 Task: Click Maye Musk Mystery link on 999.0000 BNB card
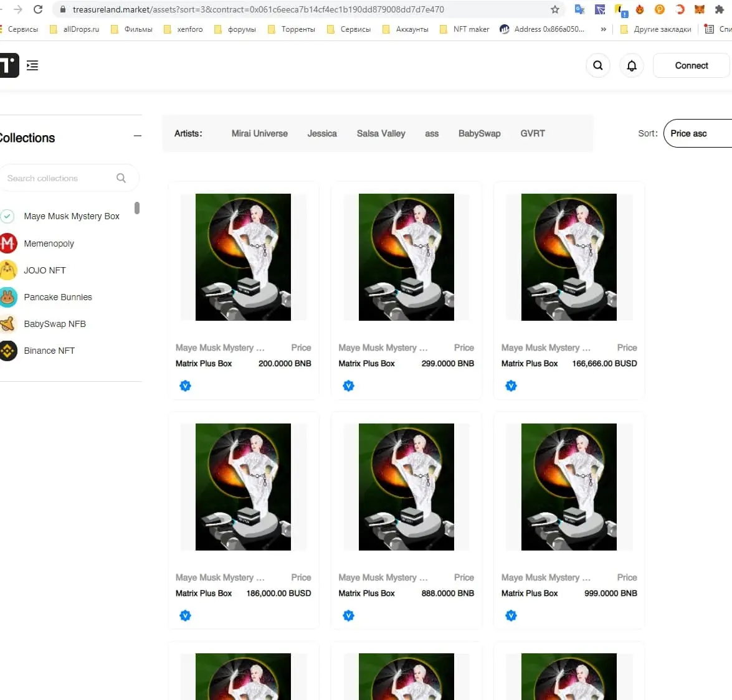coord(546,577)
